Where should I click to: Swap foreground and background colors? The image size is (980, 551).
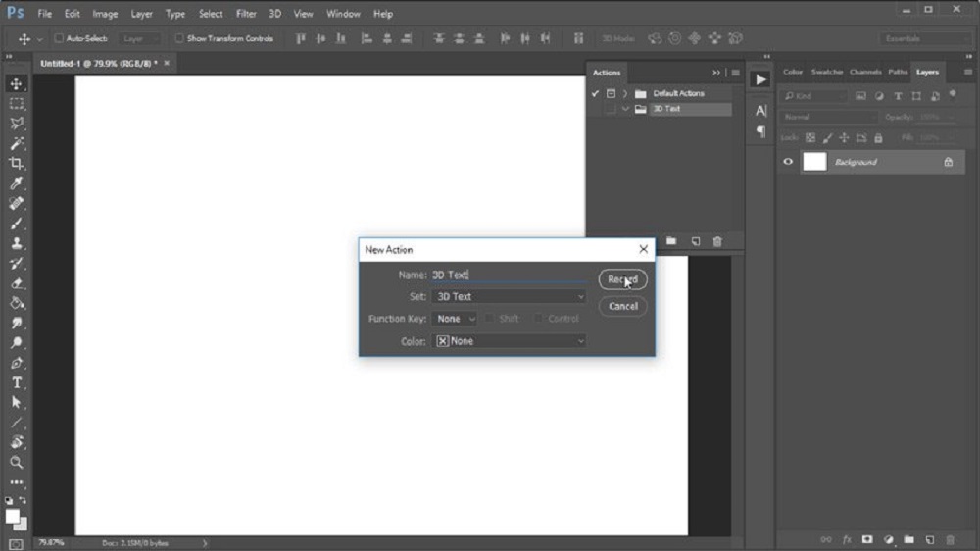[23, 500]
